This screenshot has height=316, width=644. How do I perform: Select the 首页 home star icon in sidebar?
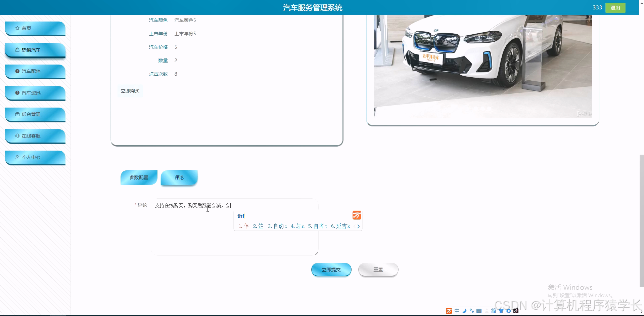[x=16, y=28]
